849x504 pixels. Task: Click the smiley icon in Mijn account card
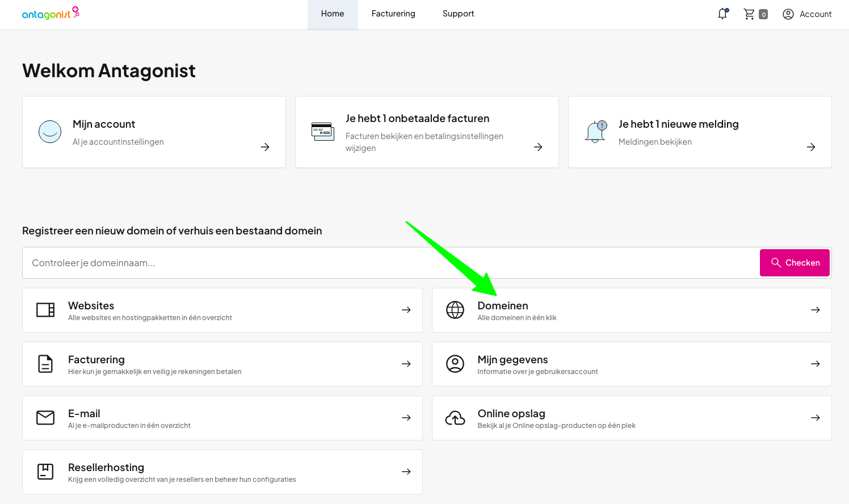coord(50,132)
